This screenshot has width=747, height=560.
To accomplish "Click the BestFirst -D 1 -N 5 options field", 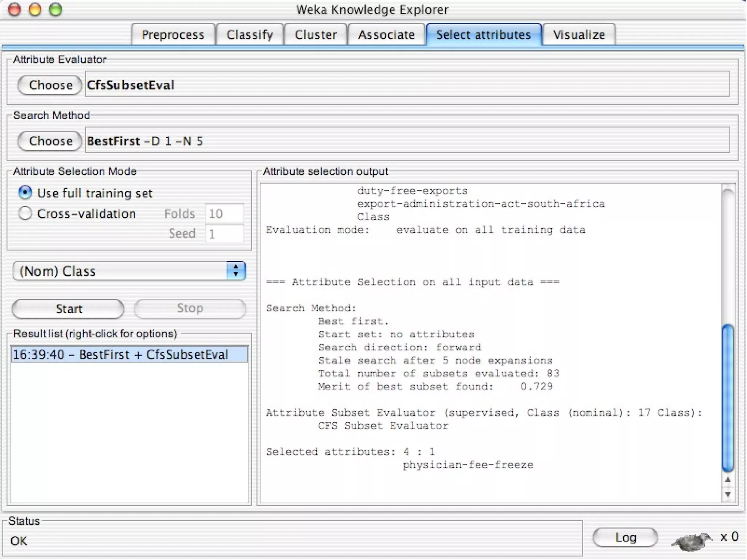I will [x=407, y=141].
